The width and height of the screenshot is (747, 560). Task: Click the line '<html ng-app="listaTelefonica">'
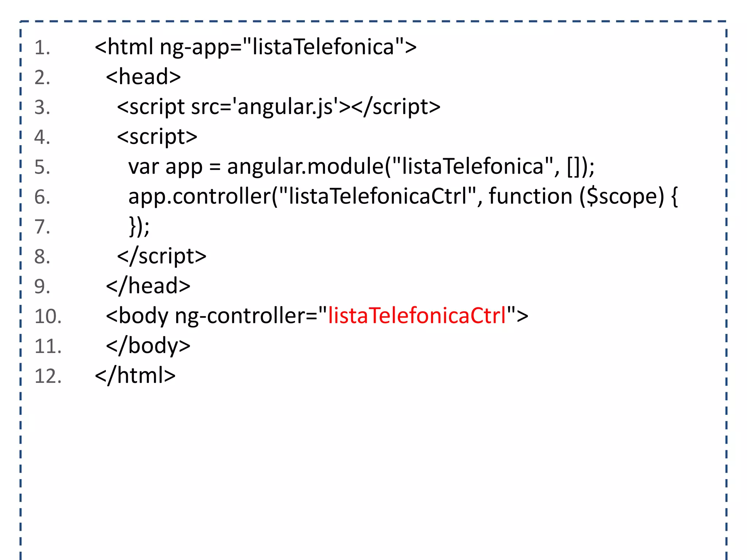255,47
